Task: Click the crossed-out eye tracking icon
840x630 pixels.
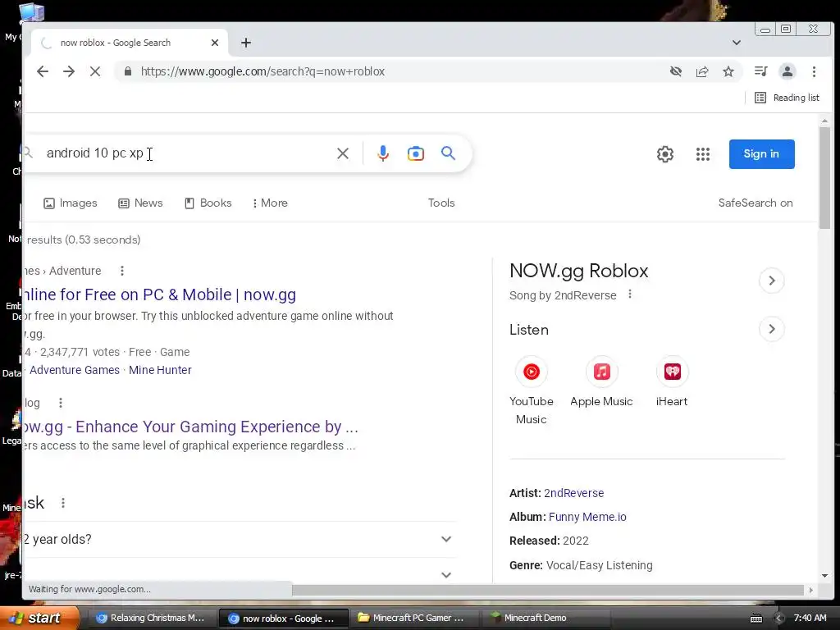Action: point(676,71)
